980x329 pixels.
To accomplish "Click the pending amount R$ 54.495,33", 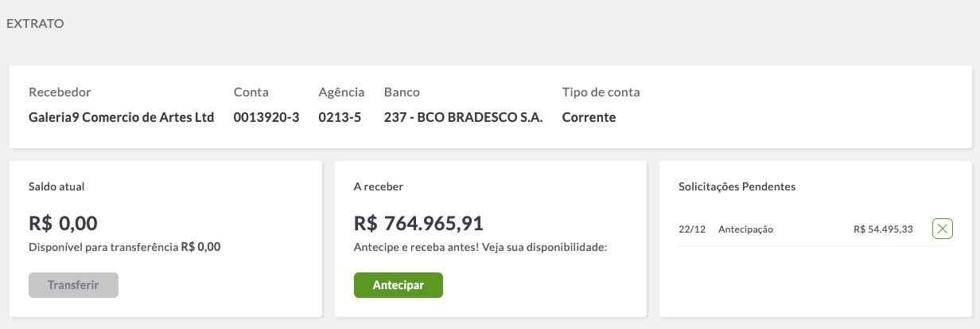I will click(883, 229).
